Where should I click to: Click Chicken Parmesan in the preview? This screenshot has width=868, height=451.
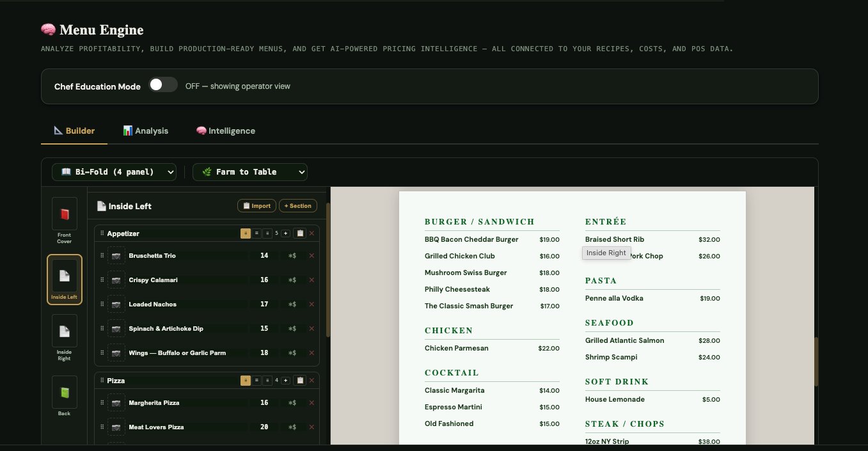(457, 348)
